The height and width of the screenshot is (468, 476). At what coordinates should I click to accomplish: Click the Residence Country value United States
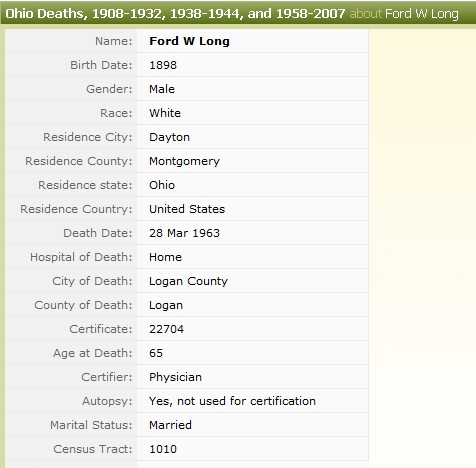[187, 209]
